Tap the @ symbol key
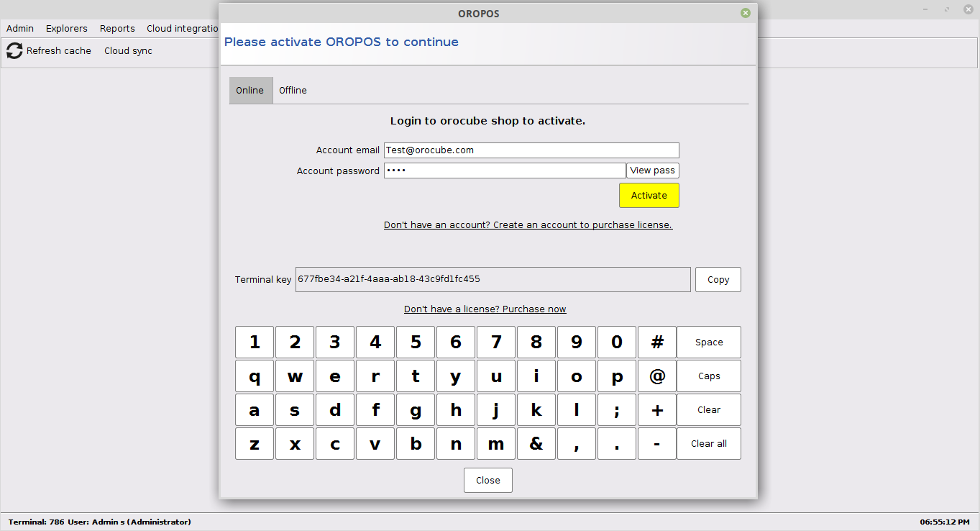 657,376
